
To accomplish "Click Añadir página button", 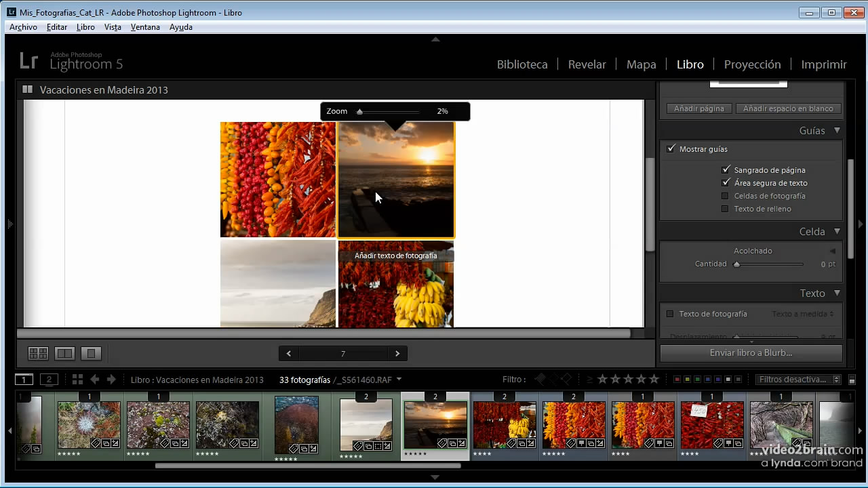I will tap(698, 108).
